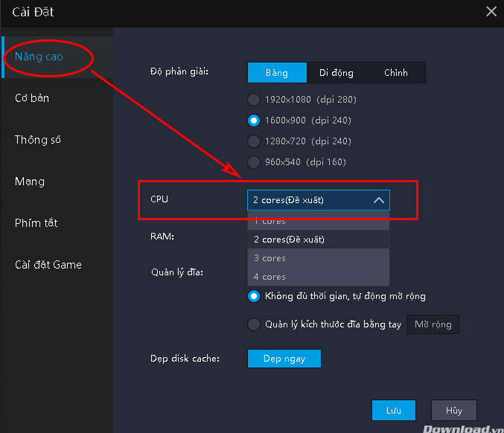Select the Bảng resolution mode
This screenshot has height=433, width=504.
(x=277, y=73)
